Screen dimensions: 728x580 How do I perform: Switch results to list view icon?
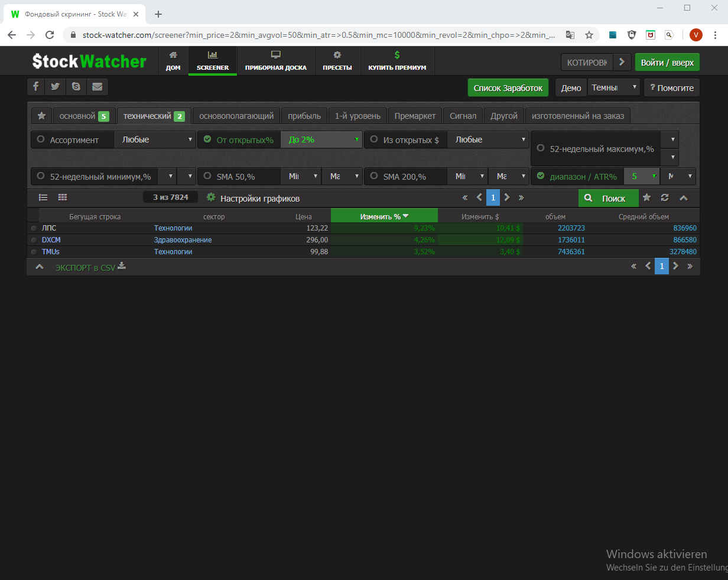click(43, 197)
